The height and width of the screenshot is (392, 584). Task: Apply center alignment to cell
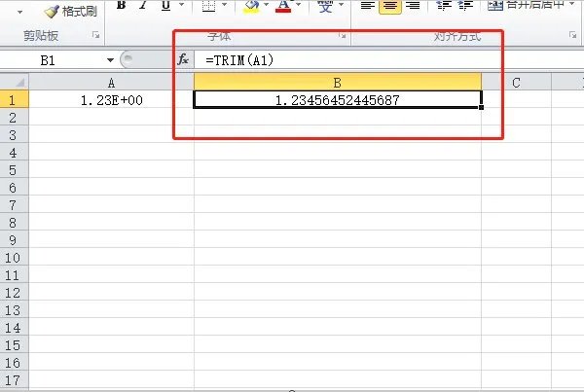(389, 6)
